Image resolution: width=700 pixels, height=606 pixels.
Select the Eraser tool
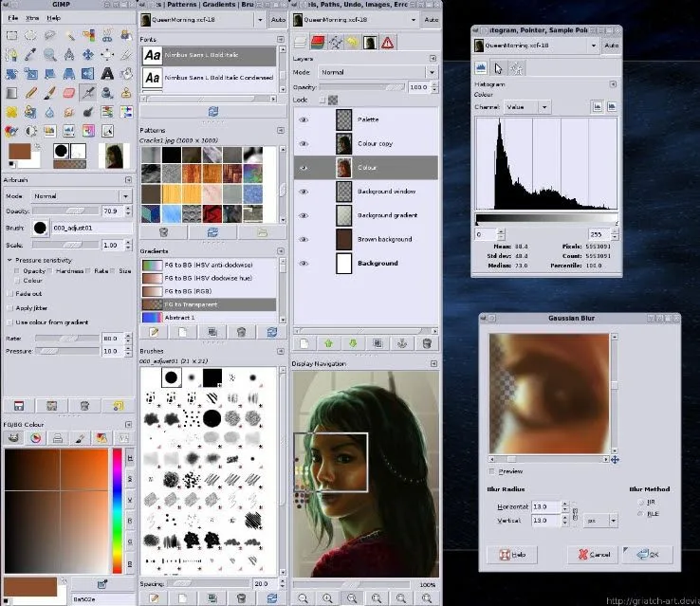(68, 93)
